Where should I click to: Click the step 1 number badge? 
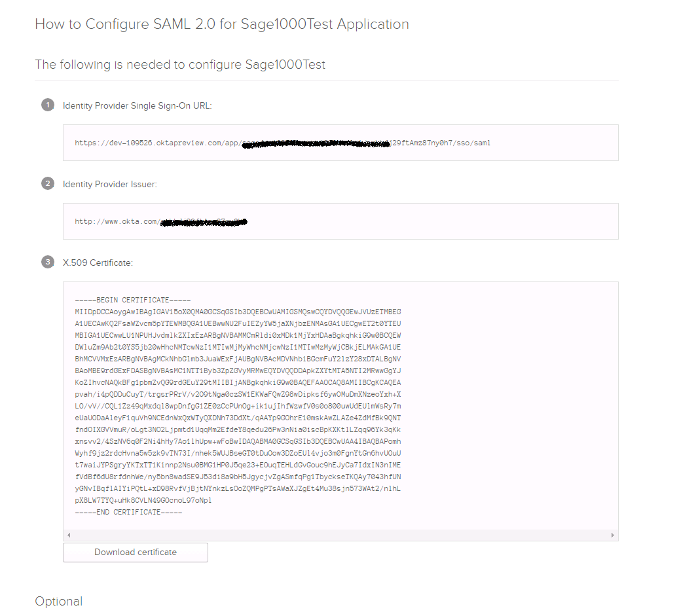48,105
